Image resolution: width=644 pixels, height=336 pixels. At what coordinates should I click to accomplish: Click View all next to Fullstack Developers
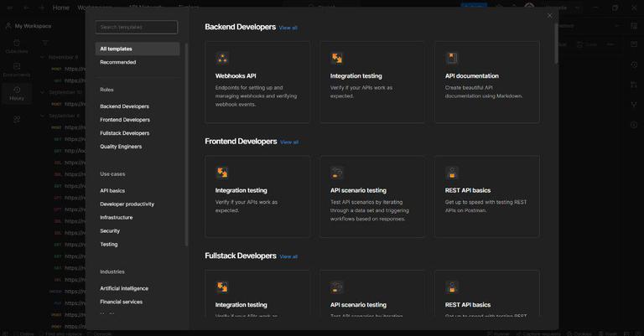click(x=288, y=256)
